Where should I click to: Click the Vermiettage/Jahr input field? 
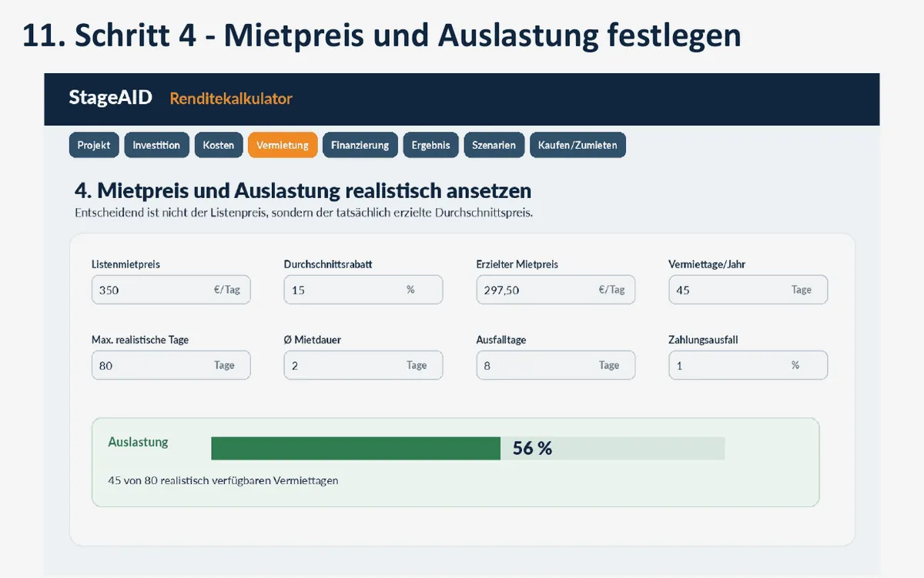pos(748,290)
